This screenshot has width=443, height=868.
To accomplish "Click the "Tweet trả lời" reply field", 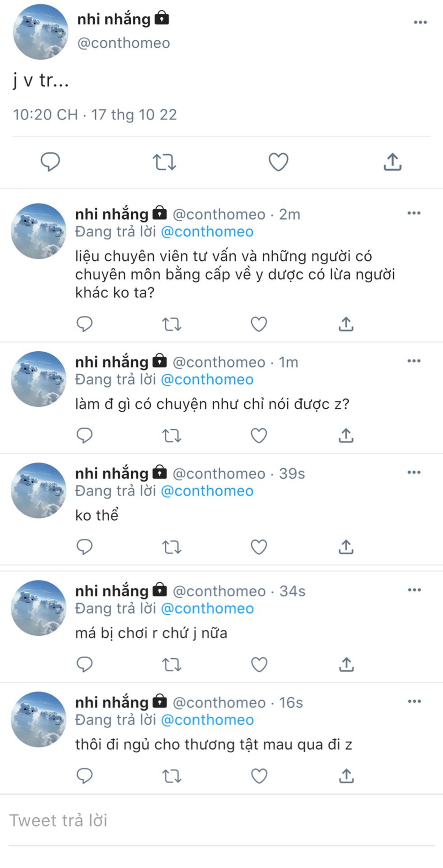I will point(221,821).
